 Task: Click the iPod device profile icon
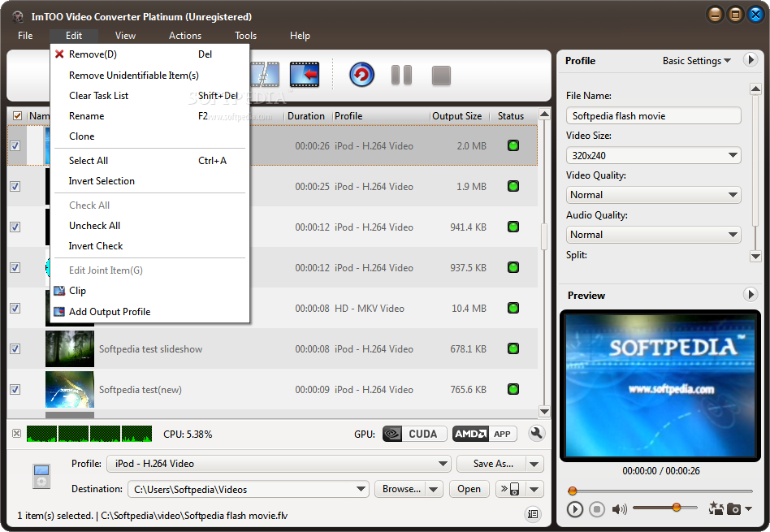pyautogui.click(x=41, y=476)
